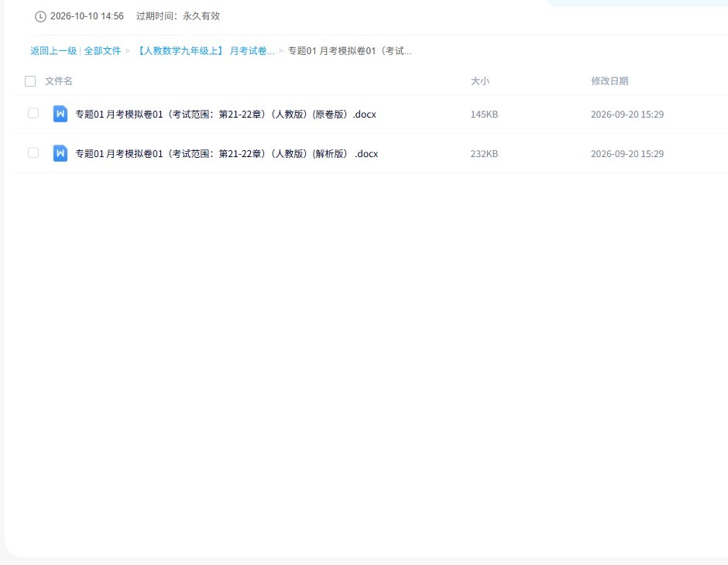Navigate to 【人教数学九年级上】月考试卷 breadcrumb folder
Image resolution: width=728 pixels, height=565 pixels.
(x=204, y=50)
